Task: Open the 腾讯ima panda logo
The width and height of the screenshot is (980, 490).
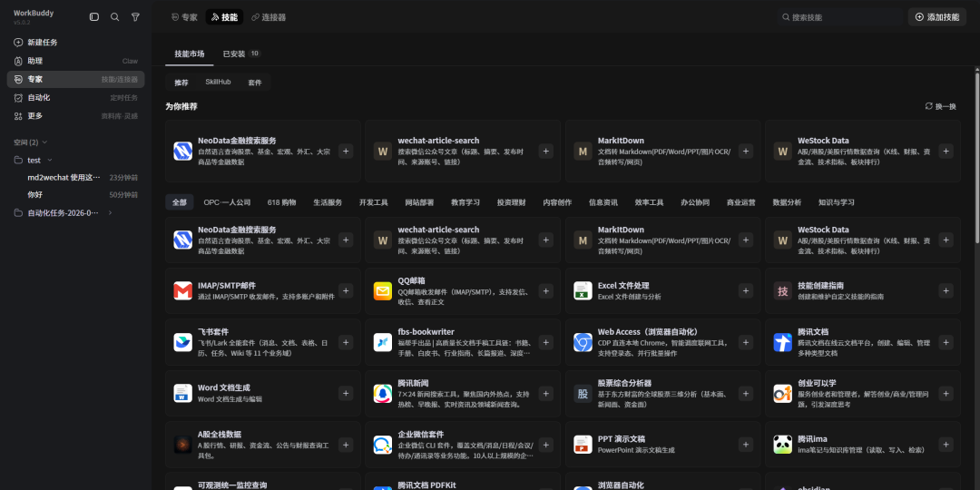Action: [782, 445]
